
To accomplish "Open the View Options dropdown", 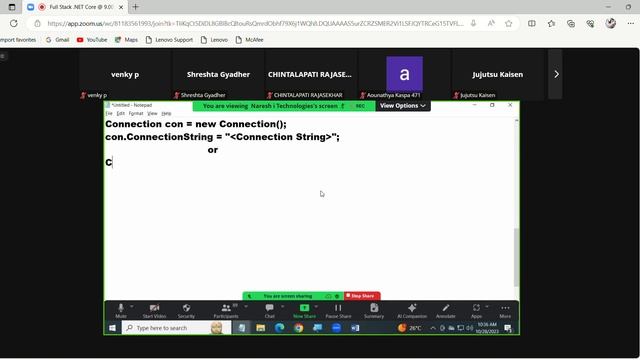I will (x=402, y=106).
